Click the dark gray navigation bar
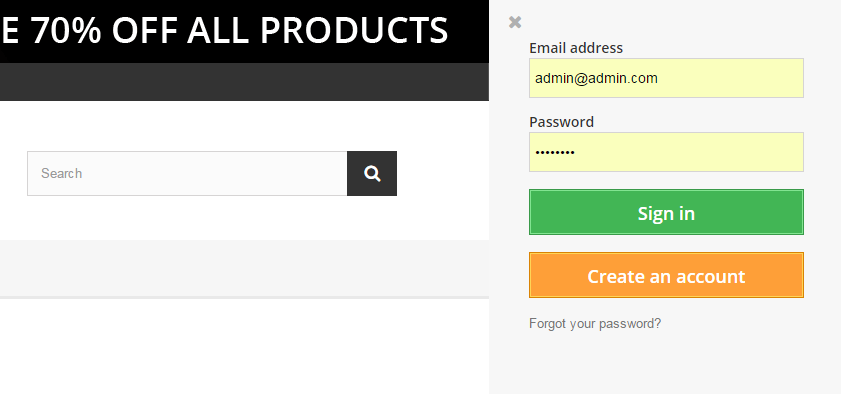The height and width of the screenshot is (394, 841). (x=244, y=82)
